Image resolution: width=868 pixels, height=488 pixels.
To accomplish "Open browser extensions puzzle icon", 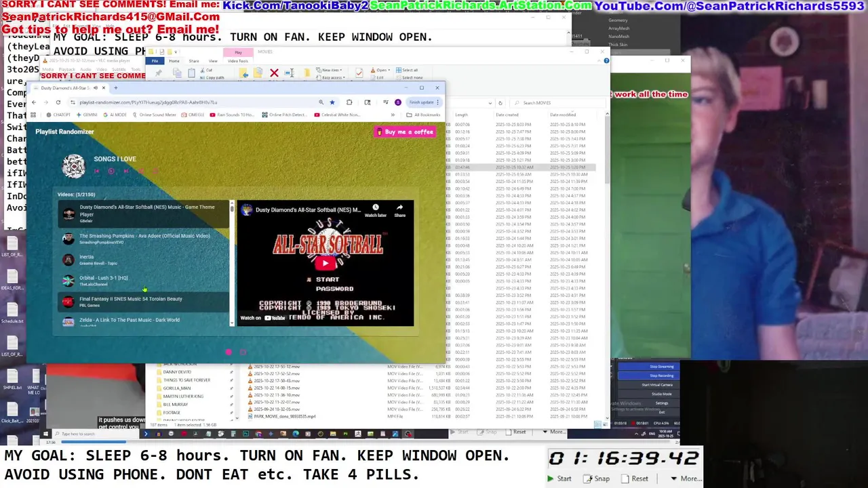I will point(349,102).
